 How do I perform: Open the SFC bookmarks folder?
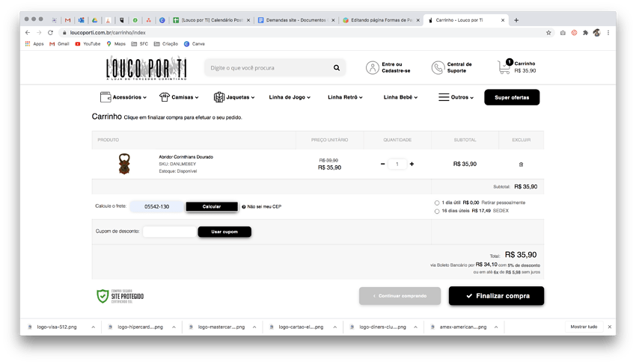tap(139, 44)
